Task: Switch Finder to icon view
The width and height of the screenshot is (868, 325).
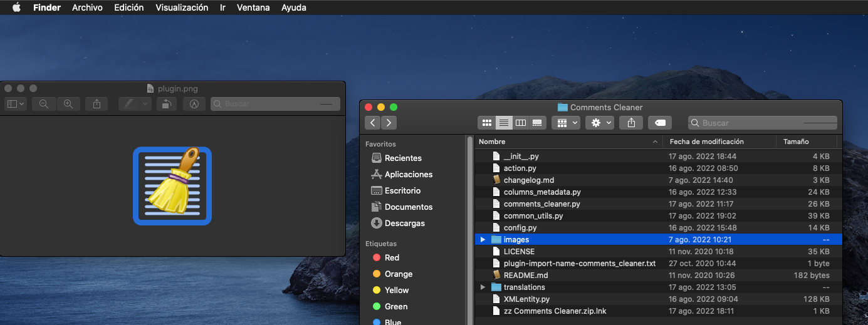Action: 487,123
